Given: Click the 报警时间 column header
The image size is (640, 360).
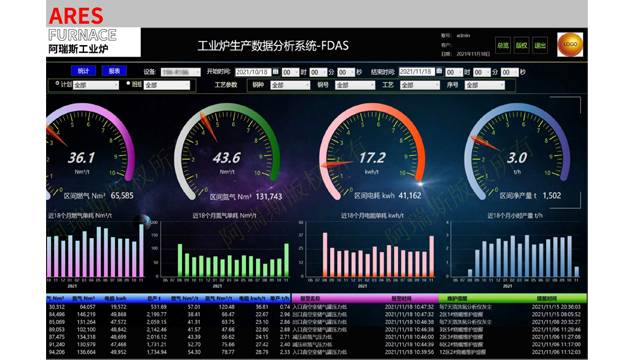Looking at the screenshot, I should (x=402, y=299).
